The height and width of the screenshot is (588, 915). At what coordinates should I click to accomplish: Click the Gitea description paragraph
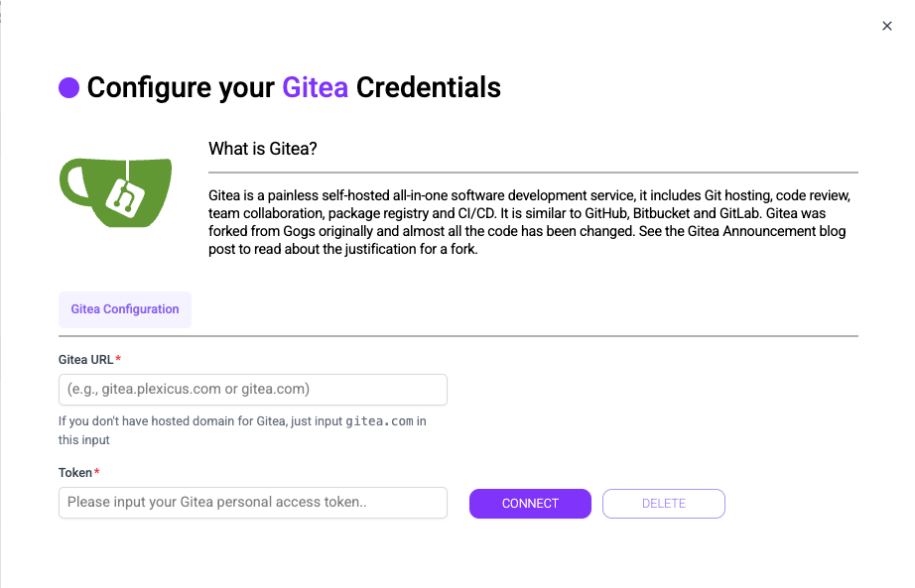click(x=531, y=221)
